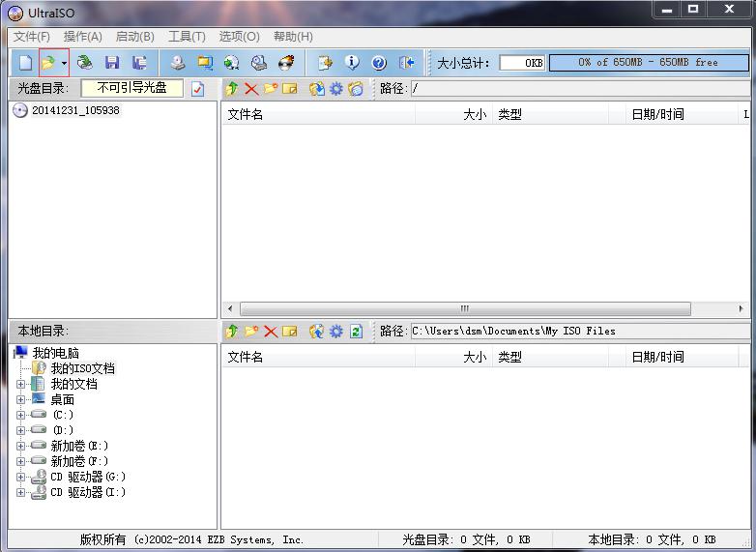This screenshot has width=756, height=552.
Task: Open help via the blue question mark icon
Action: coord(379,63)
